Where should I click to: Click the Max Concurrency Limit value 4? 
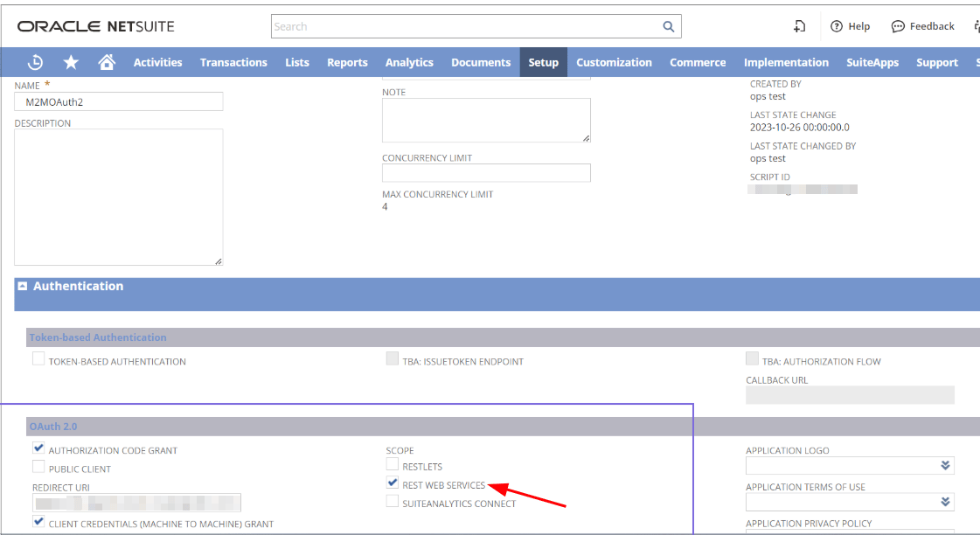click(x=385, y=207)
